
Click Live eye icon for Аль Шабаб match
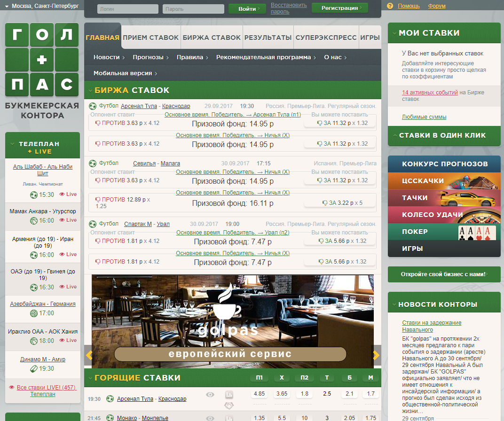coord(62,194)
